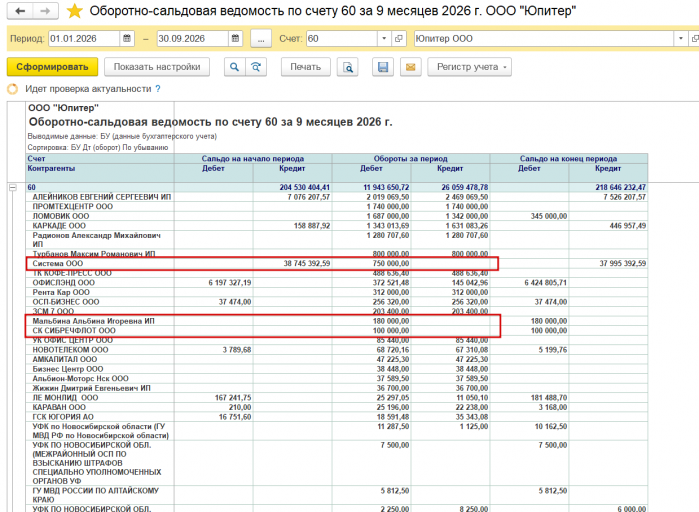Open the calendar for end date 30.09.2026
Image resolution: width=699 pixels, height=512 pixels.
[235, 38]
